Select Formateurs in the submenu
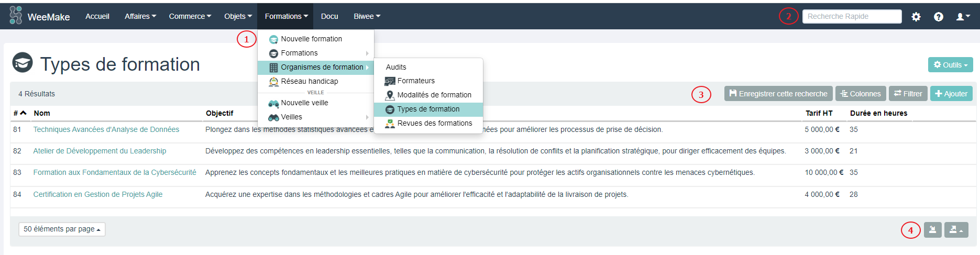 416,81
